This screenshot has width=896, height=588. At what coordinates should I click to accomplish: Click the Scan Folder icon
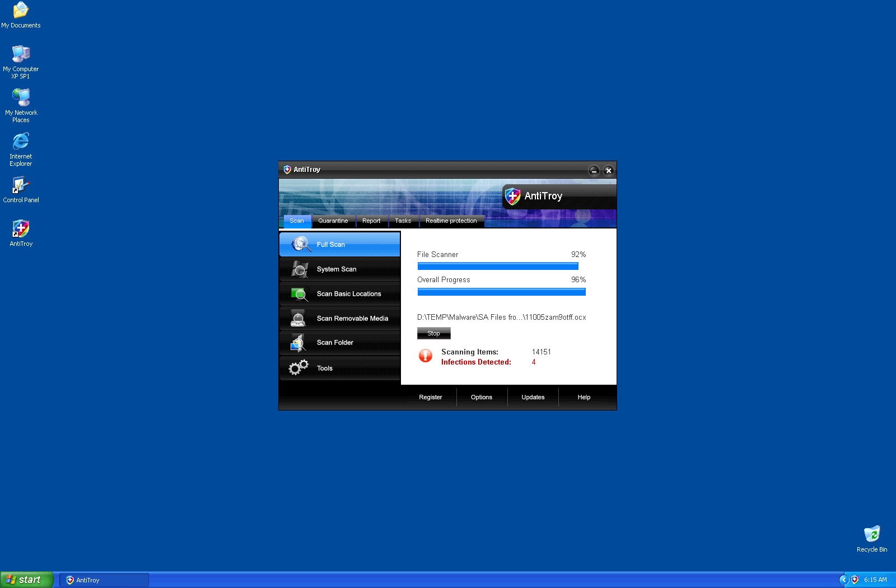click(298, 342)
